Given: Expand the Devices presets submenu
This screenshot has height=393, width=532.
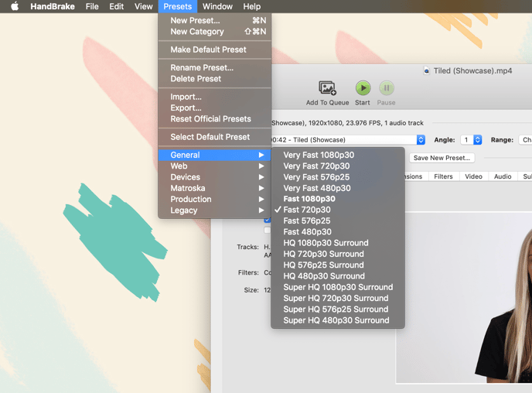Looking at the screenshot, I should [214, 177].
